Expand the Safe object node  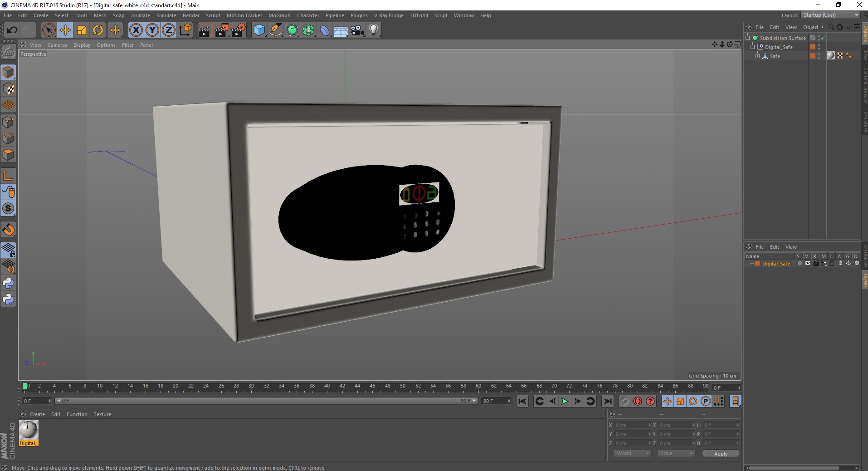[x=757, y=56]
